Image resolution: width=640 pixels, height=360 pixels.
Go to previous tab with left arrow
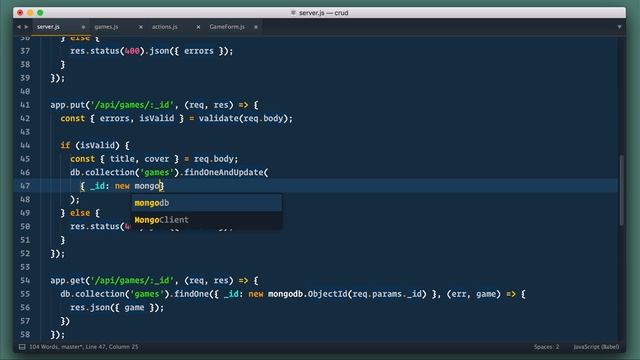[19, 27]
